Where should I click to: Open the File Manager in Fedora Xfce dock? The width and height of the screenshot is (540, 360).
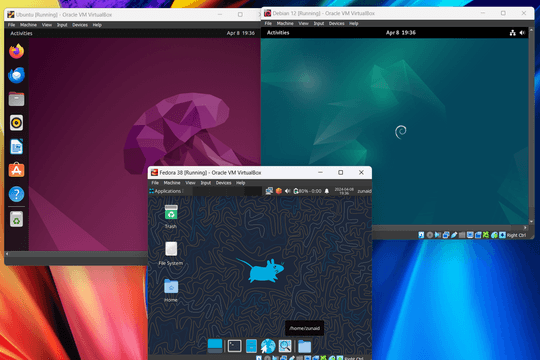(251, 346)
